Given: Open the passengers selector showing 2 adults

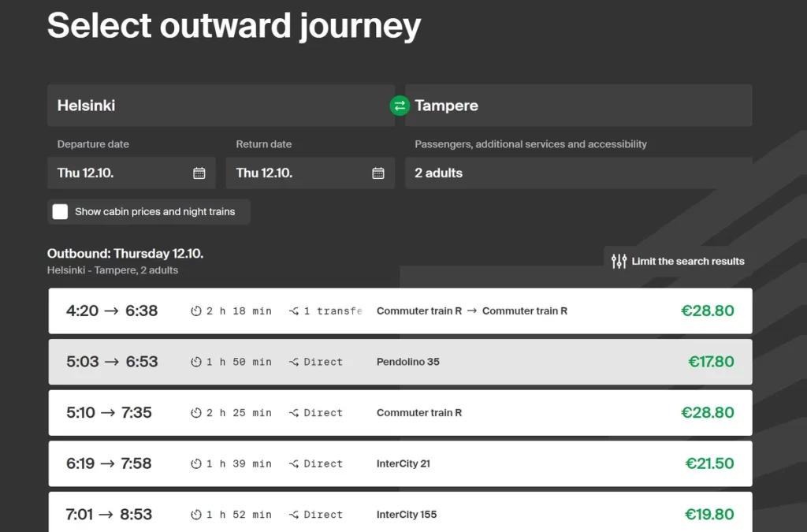Looking at the screenshot, I should [578, 173].
